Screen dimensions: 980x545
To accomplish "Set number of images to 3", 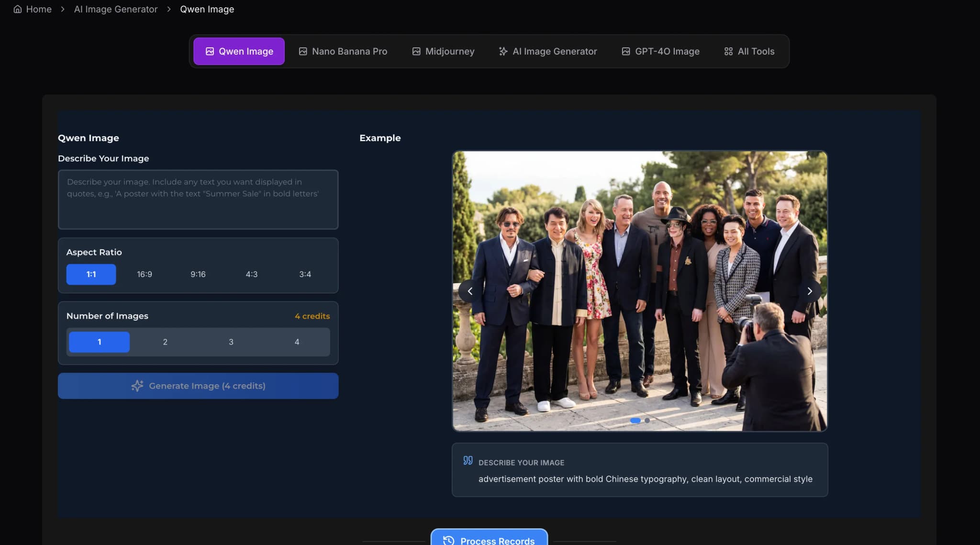I will [x=231, y=342].
